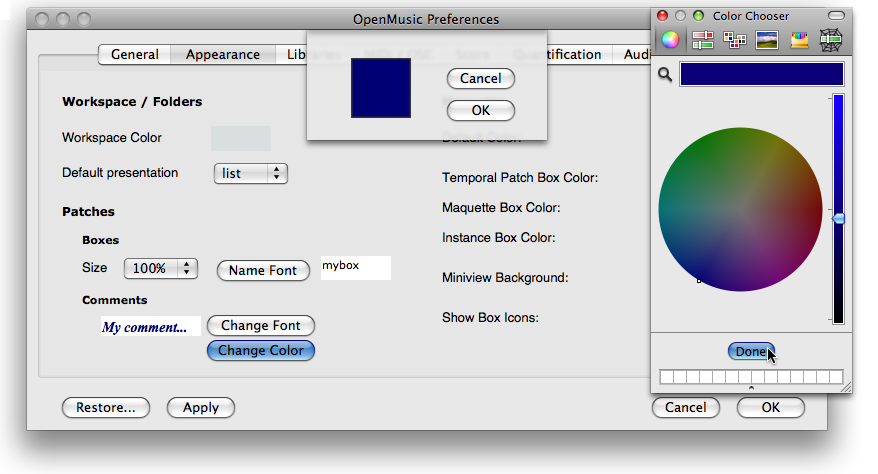Click the Instance Box Color label

point(498,238)
